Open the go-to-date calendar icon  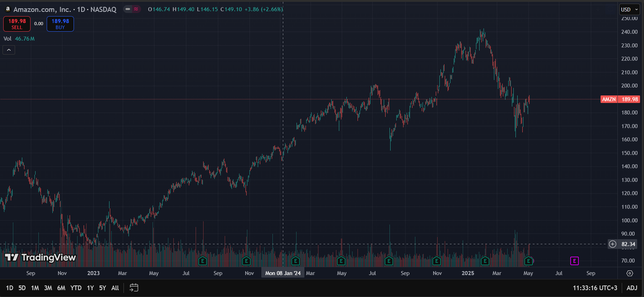[x=134, y=288]
